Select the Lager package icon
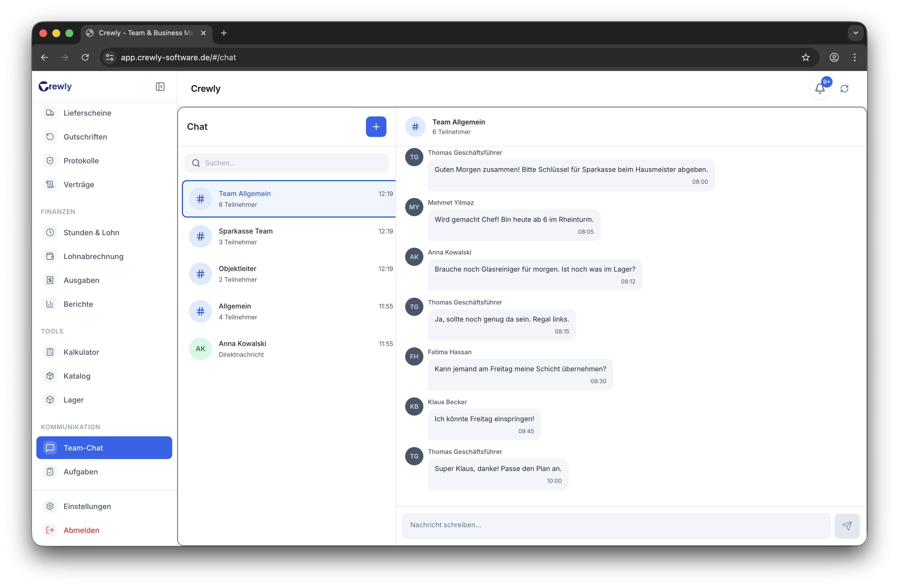The height and width of the screenshot is (588, 899). (50, 400)
